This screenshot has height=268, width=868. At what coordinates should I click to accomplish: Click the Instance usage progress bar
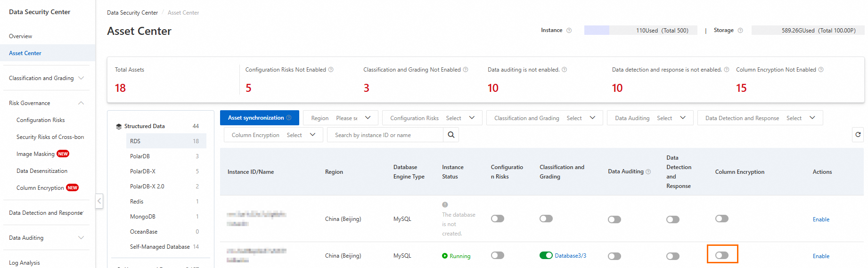tap(640, 31)
